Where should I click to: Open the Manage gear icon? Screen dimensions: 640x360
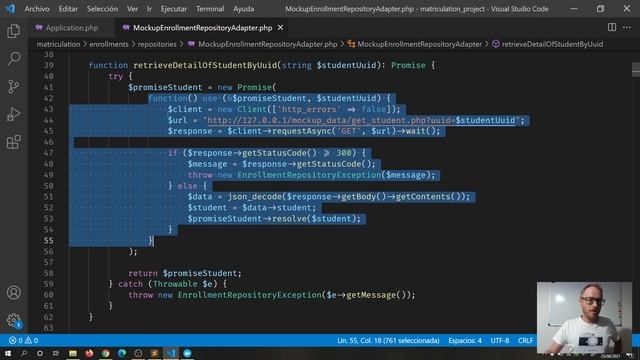tap(13, 320)
